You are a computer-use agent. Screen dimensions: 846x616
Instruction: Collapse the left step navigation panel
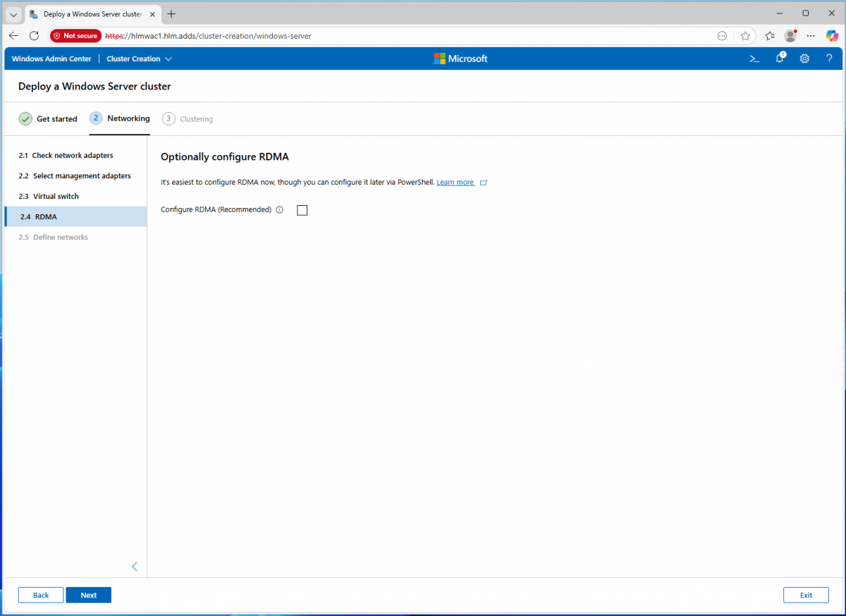tap(135, 567)
